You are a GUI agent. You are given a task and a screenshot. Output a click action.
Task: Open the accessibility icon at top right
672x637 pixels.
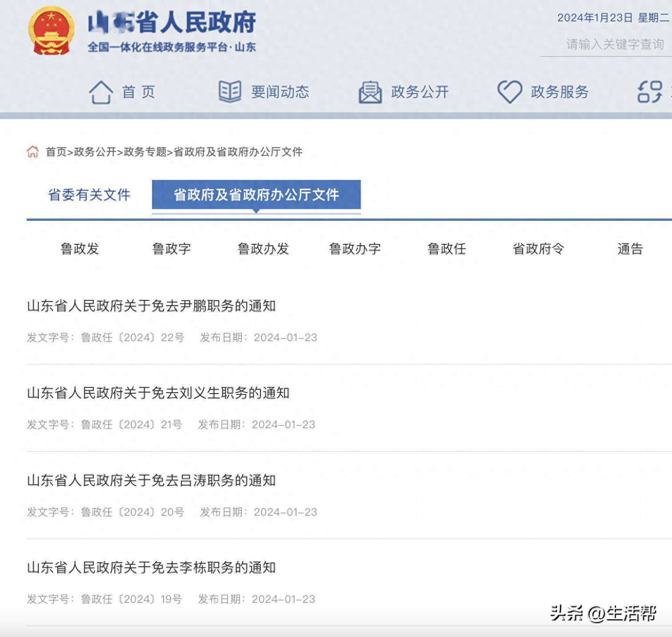(650, 91)
